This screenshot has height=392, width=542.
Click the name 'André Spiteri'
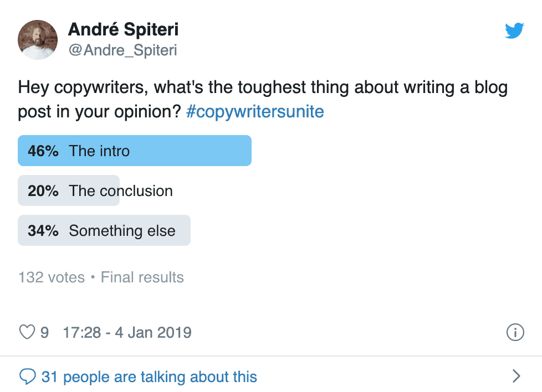pyautogui.click(x=122, y=29)
